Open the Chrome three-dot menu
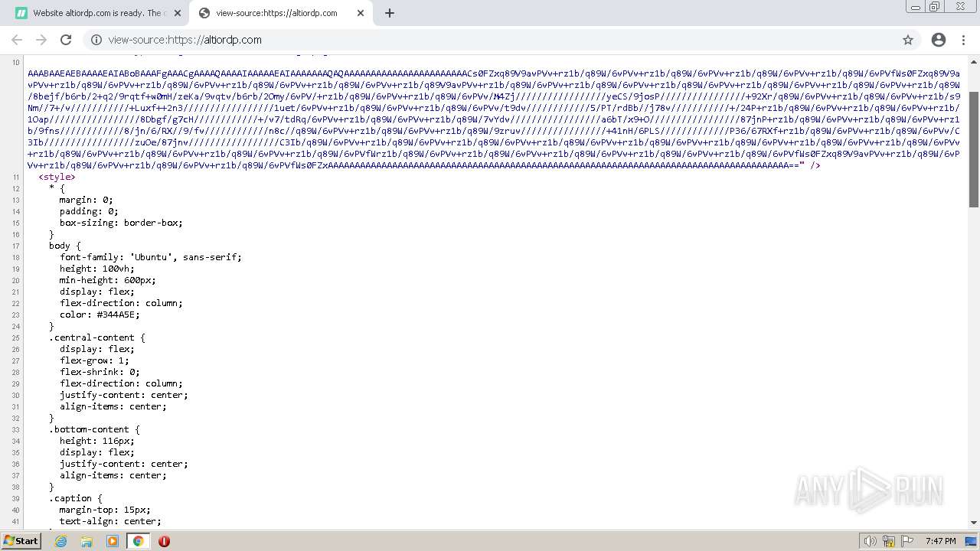 coord(963,40)
